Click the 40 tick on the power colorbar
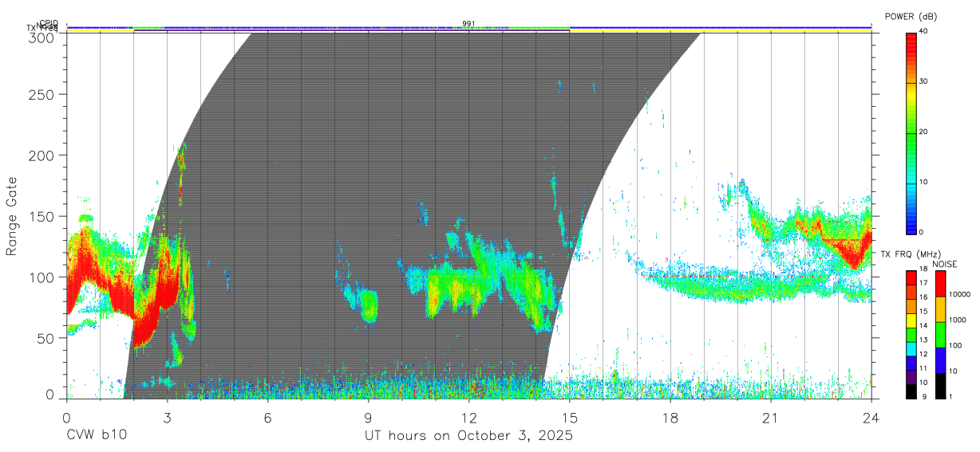This screenshot has height=452, width=980. point(923,31)
